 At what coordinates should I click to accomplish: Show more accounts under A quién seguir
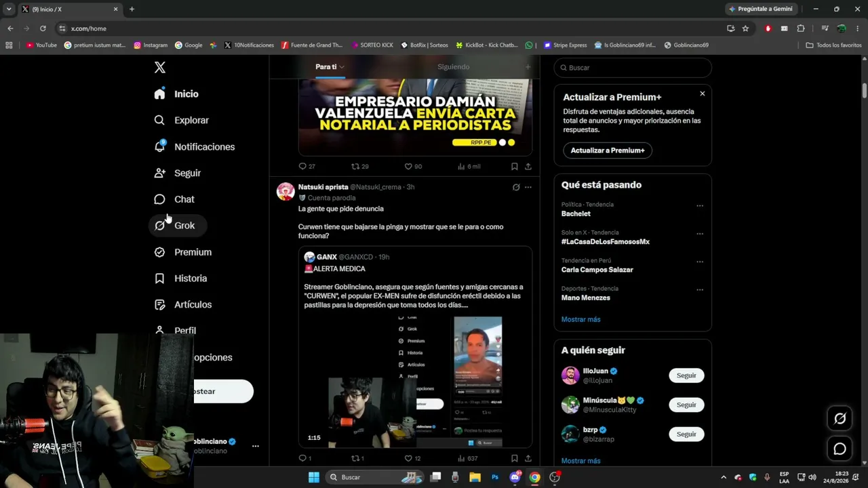580,461
